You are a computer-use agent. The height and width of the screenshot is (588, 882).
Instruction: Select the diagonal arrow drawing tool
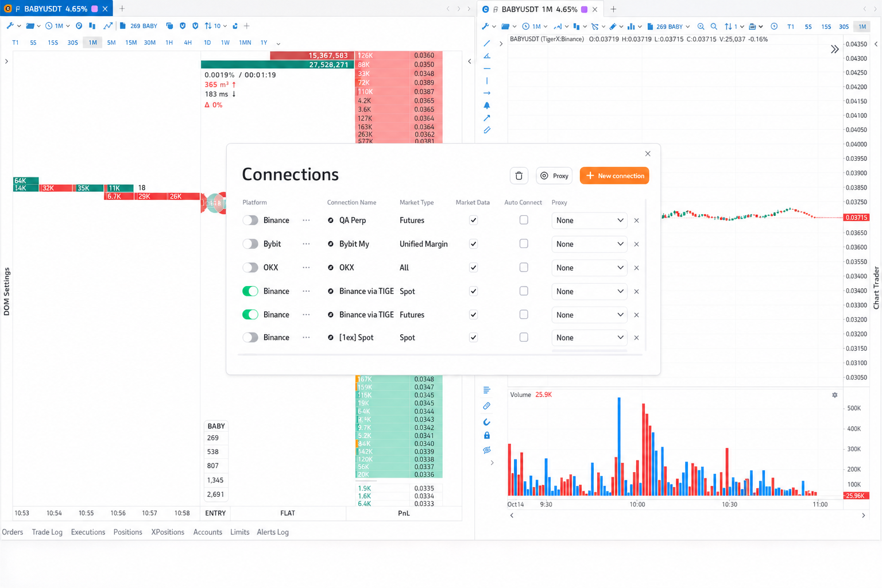tap(487, 118)
